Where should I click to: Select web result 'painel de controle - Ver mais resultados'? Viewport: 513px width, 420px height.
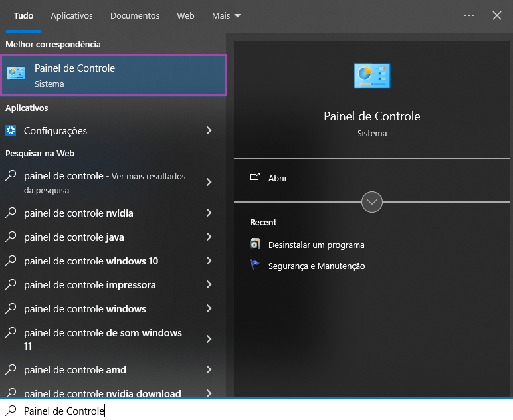click(105, 183)
